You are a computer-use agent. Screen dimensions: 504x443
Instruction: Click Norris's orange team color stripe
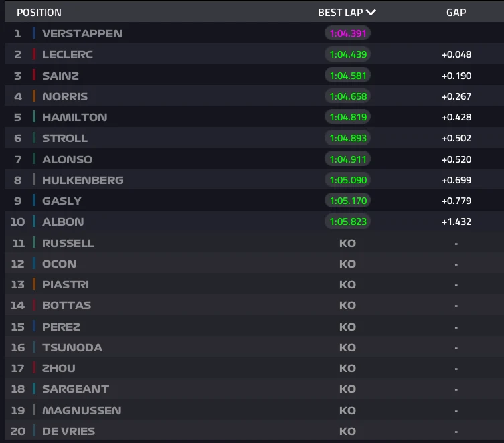point(34,96)
